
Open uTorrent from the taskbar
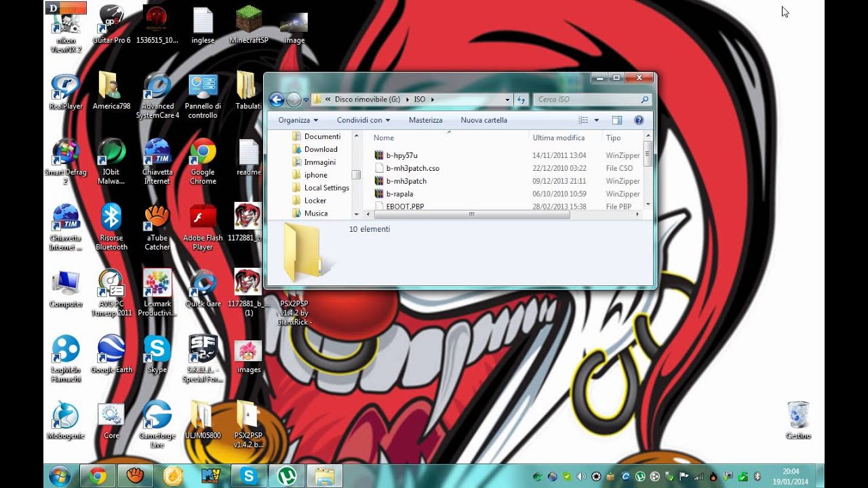[287, 476]
